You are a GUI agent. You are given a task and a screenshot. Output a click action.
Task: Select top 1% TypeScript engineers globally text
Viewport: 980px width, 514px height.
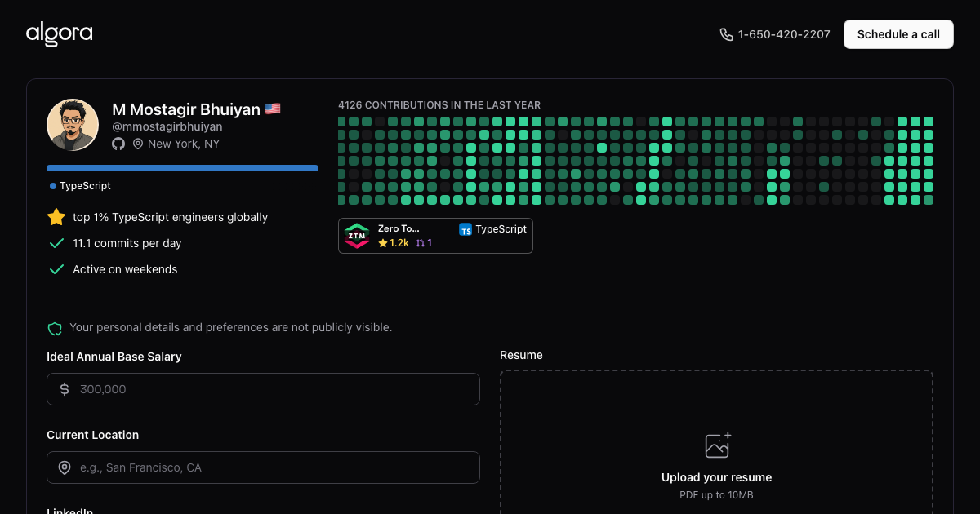click(170, 217)
